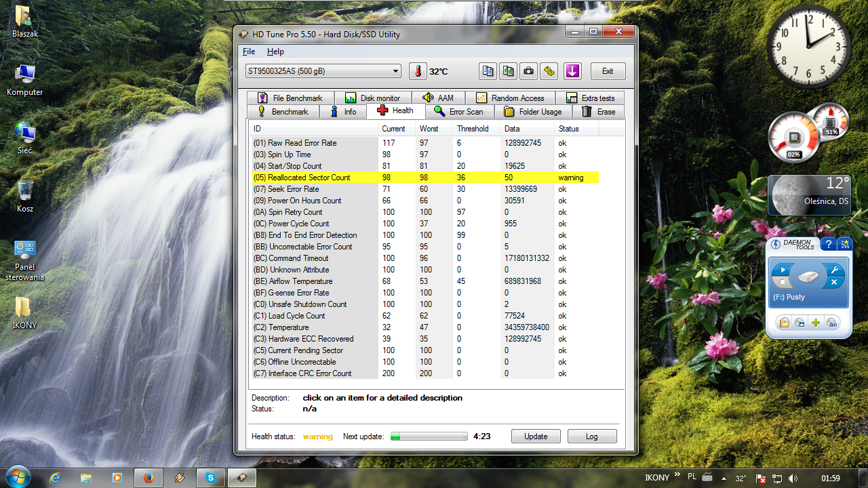The height and width of the screenshot is (488, 868).
Task: Click the disc with bars icon in DAEMON Tools
Action: [x=832, y=323]
